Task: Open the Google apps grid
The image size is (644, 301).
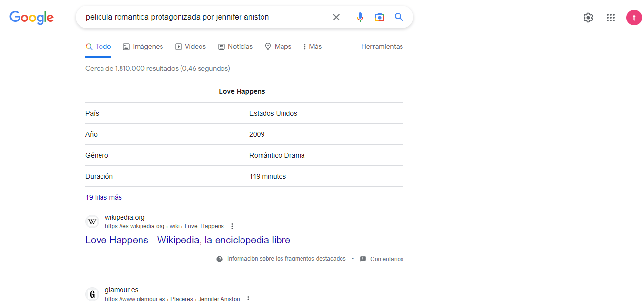Action: (x=610, y=17)
